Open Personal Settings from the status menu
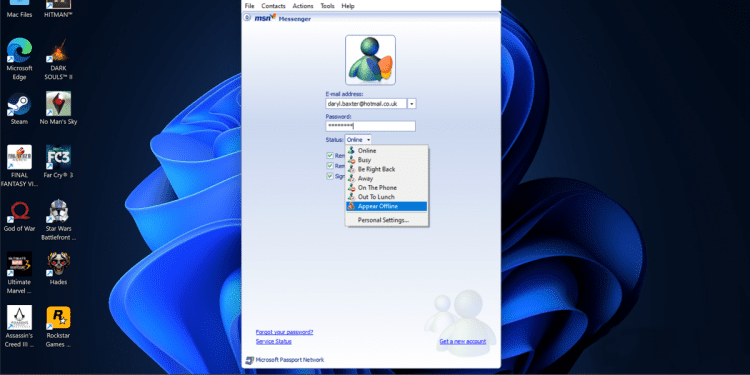Image resolution: width=750 pixels, height=375 pixels. coord(386,220)
